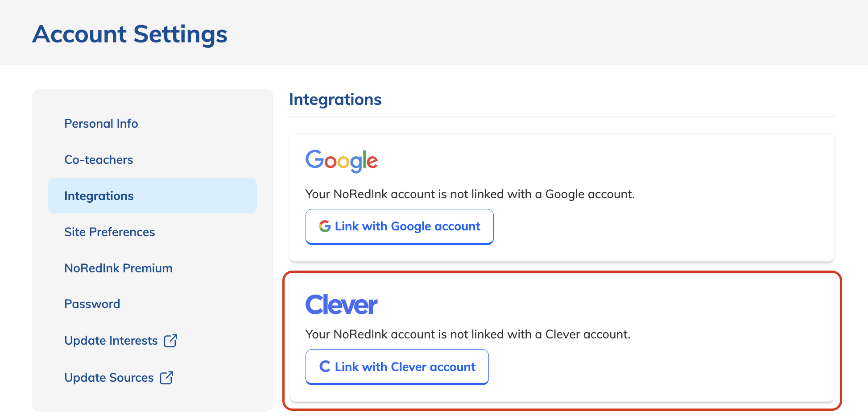Image resolution: width=868 pixels, height=417 pixels.
Task: Open the Password settings section
Action: click(x=92, y=304)
